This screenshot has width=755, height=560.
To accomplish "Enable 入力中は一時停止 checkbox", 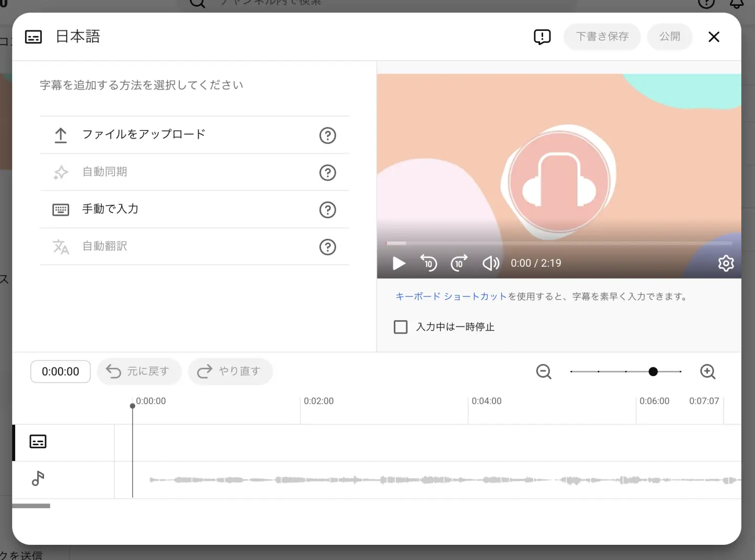I will tap(401, 326).
